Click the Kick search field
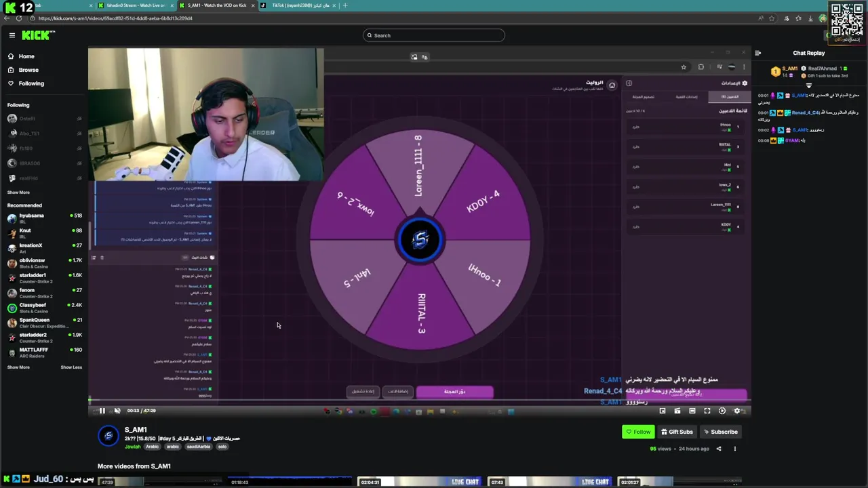This screenshot has height=488, width=868. [x=434, y=35]
